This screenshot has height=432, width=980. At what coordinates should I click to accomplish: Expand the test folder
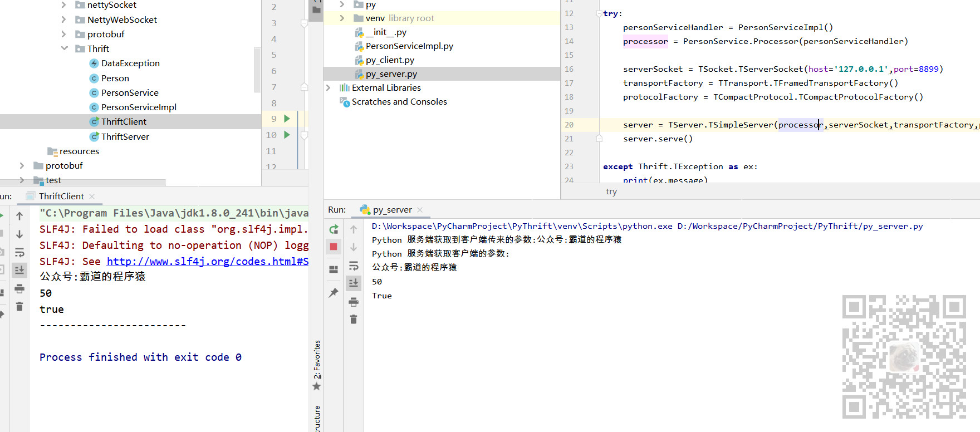click(x=22, y=180)
